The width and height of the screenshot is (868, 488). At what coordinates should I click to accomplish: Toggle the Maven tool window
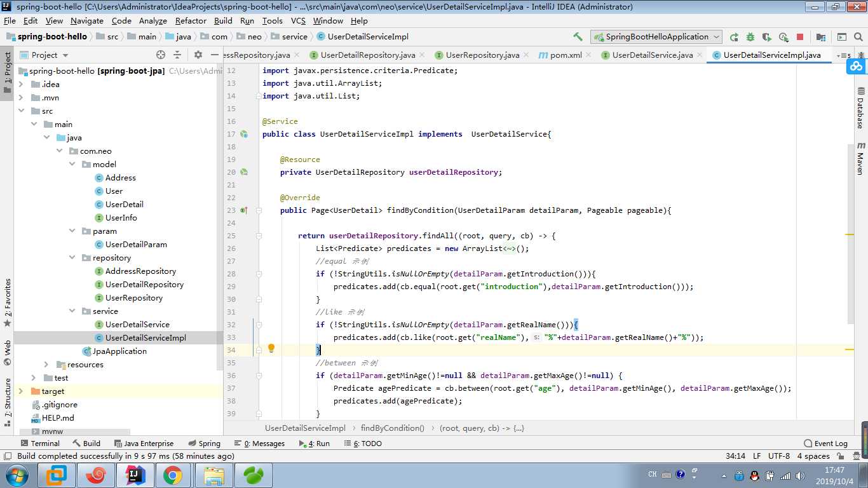click(x=860, y=159)
